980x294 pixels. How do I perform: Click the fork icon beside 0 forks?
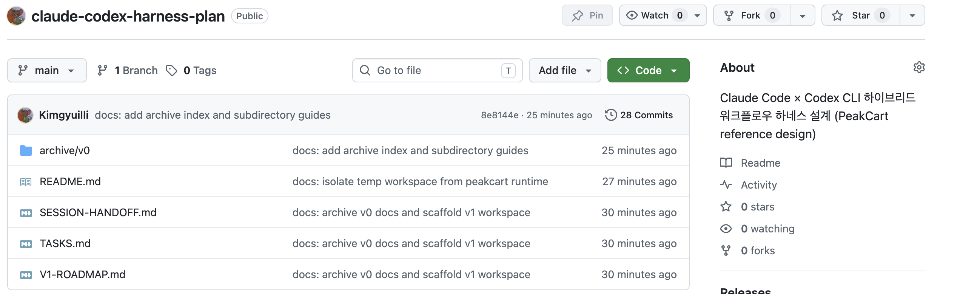tap(726, 251)
